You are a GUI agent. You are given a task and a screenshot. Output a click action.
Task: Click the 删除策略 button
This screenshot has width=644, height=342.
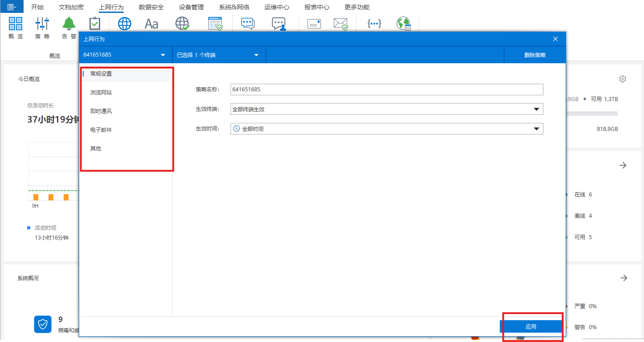pyautogui.click(x=535, y=55)
